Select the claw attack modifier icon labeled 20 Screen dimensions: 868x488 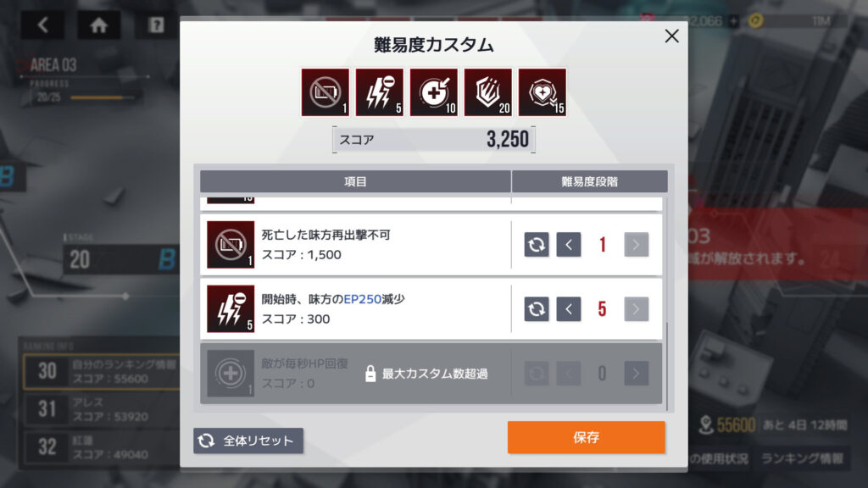click(x=488, y=92)
